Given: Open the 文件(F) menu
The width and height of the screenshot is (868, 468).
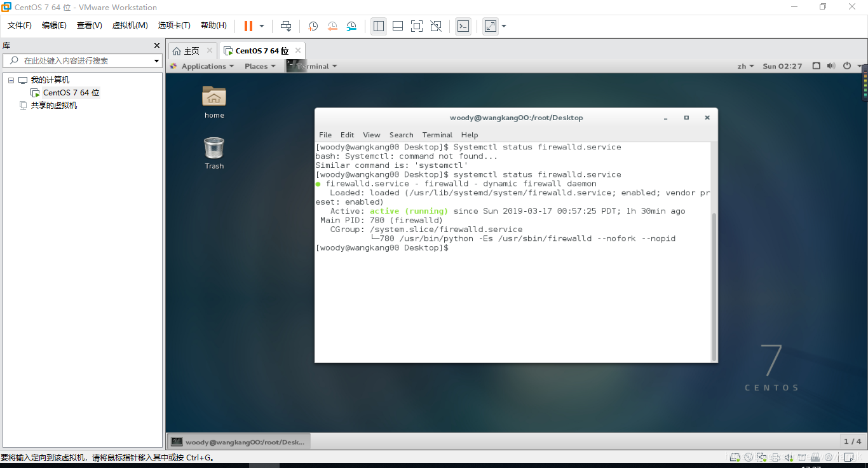Looking at the screenshot, I should (x=20, y=25).
